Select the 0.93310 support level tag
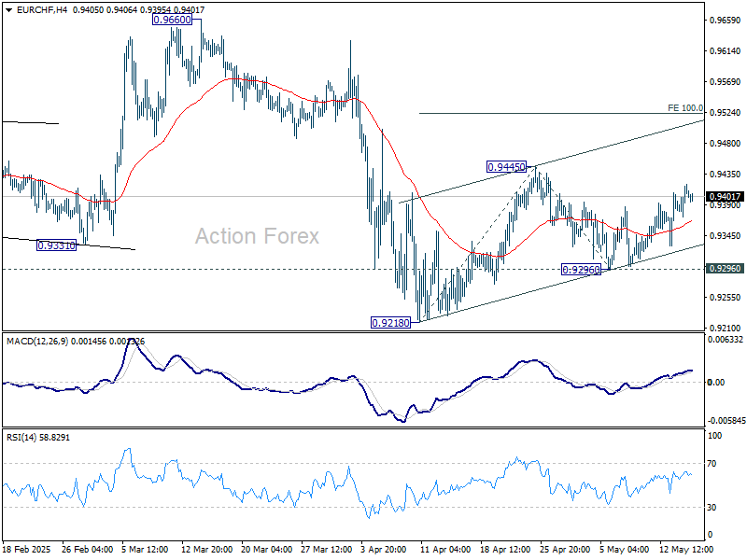Screen dimensions: 747x560 coord(56,245)
